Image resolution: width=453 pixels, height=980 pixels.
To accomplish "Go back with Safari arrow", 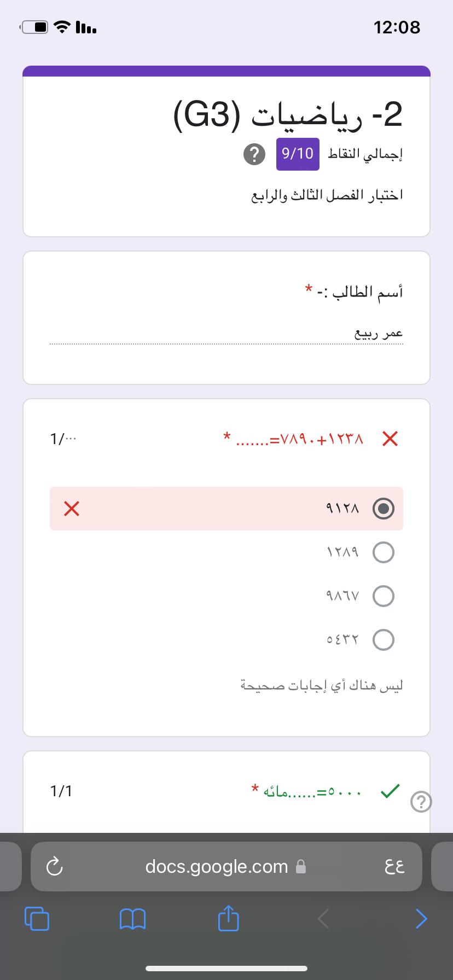I will pos(324,918).
